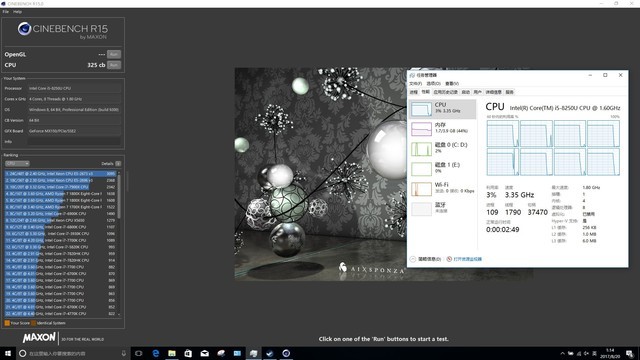The height and width of the screenshot is (360, 640).
Task: Select Disk 0 (C: D:) in Task Manager sidebar
Action: [442, 149]
